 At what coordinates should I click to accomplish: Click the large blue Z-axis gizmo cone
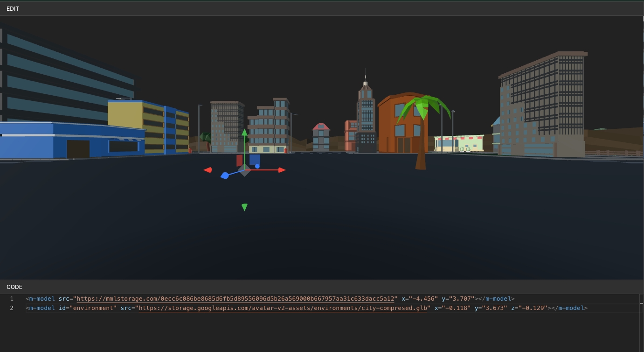point(225,176)
